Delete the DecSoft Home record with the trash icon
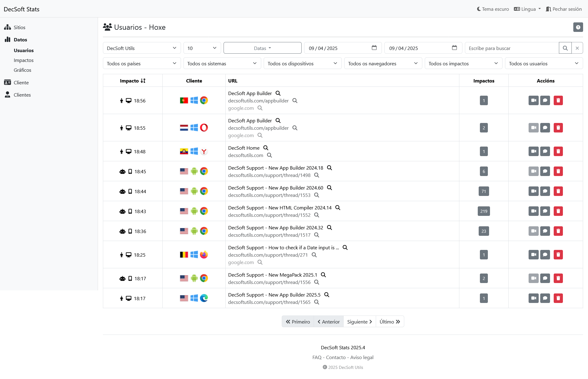 (x=558, y=151)
